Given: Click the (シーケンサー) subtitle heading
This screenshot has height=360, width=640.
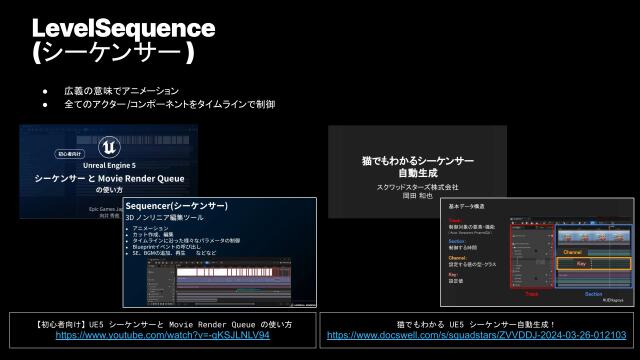Looking at the screenshot, I should 113,52.
